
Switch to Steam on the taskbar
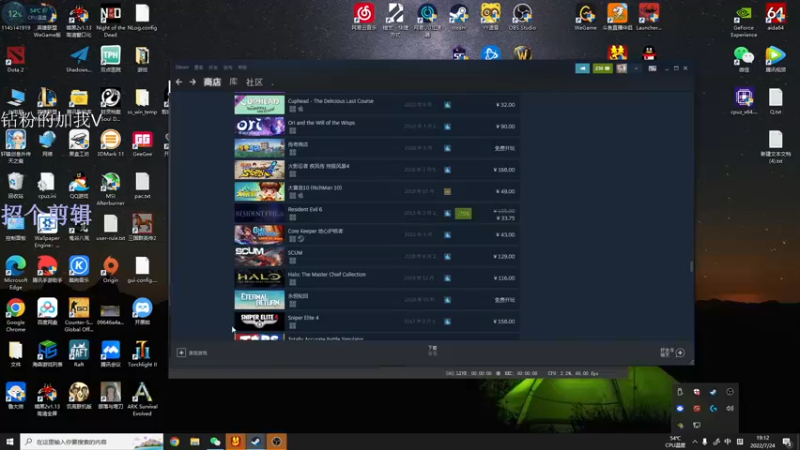[256, 441]
